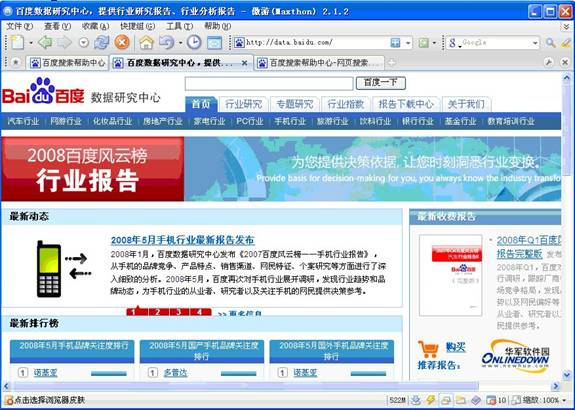Click the Baidu search input field
575x410 pixels.
point(269,84)
